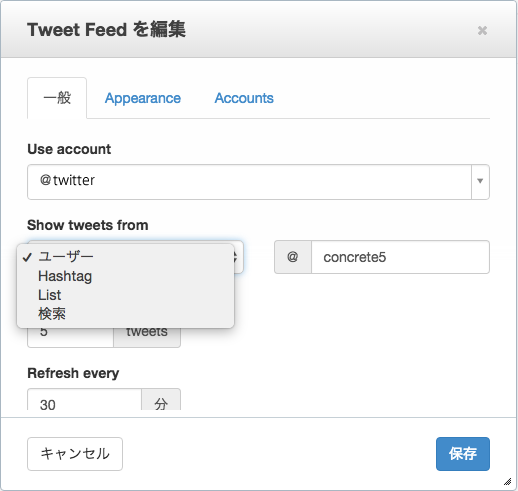The image size is (518, 491).
Task: Select the @twitter account combo box
Action: click(258, 182)
